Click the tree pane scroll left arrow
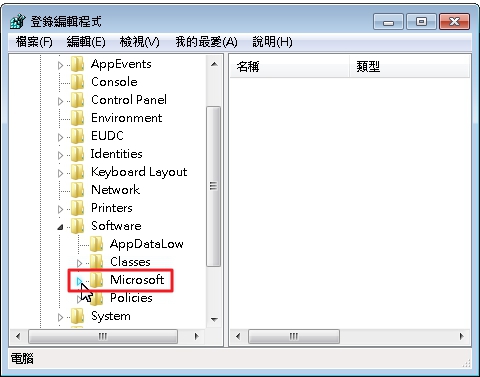This screenshot has width=480, height=377. pos(18,337)
